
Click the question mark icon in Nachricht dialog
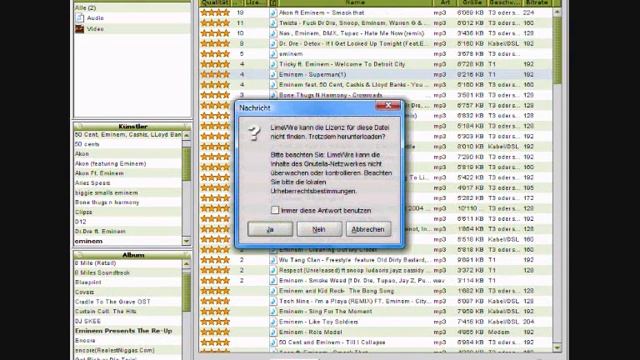pos(254,133)
